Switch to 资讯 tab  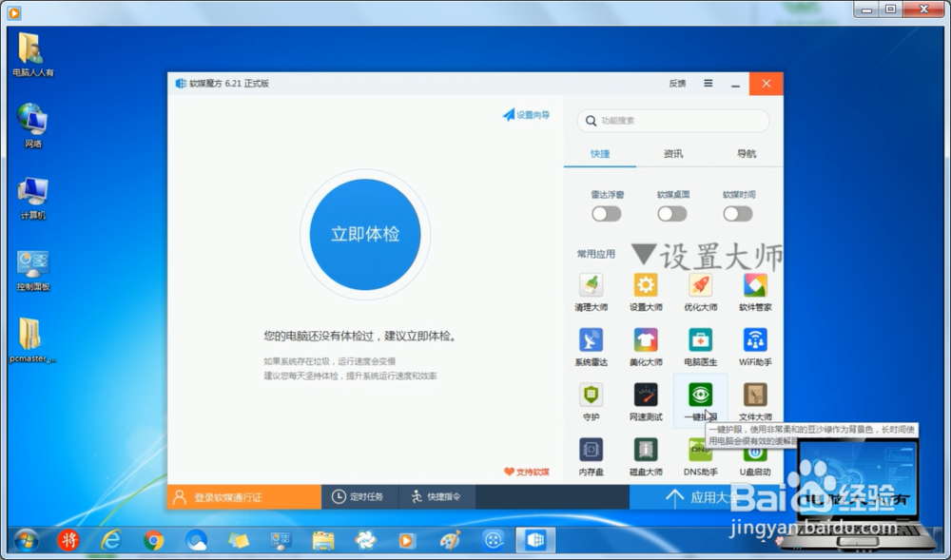[673, 154]
